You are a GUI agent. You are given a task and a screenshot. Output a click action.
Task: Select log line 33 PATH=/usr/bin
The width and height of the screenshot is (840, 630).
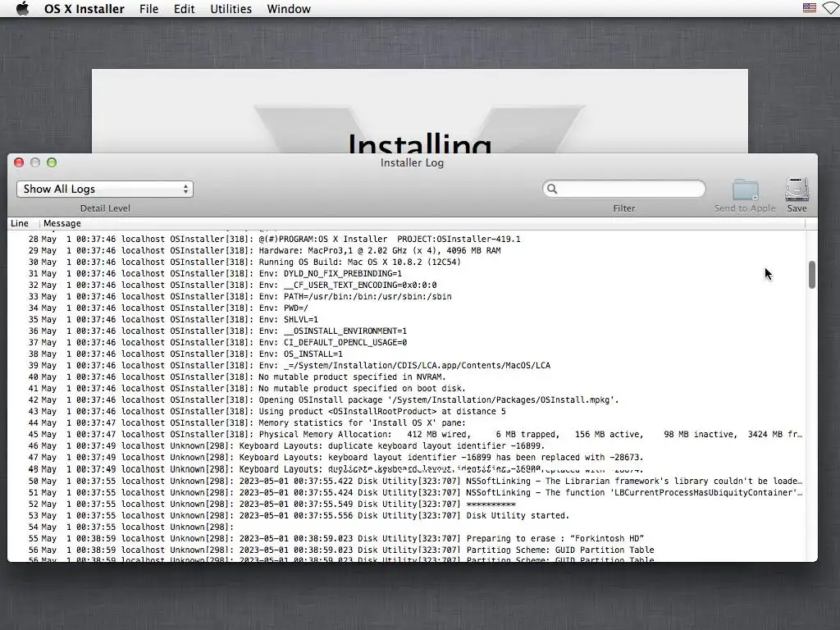[406, 296]
